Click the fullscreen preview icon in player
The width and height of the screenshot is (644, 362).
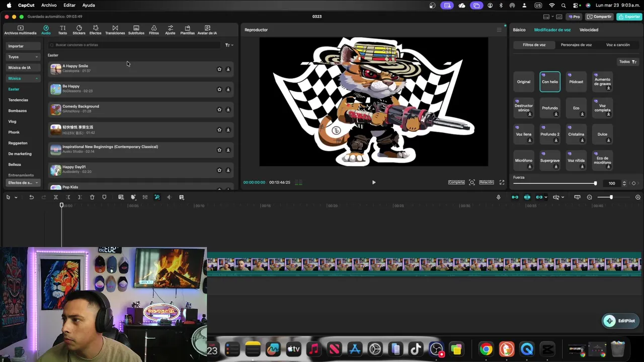tap(502, 183)
